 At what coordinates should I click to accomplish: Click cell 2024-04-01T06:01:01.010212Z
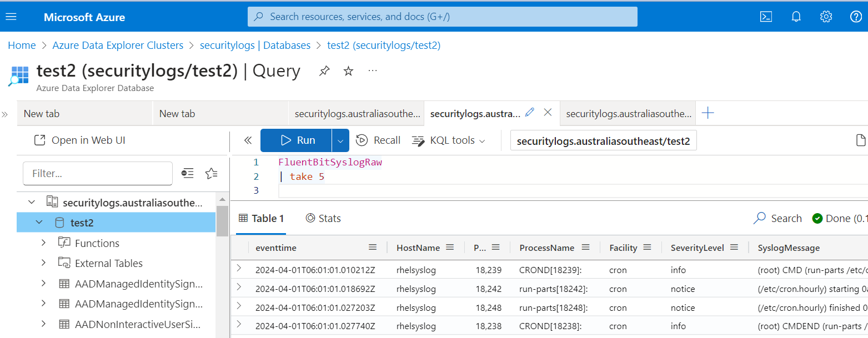point(315,270)
